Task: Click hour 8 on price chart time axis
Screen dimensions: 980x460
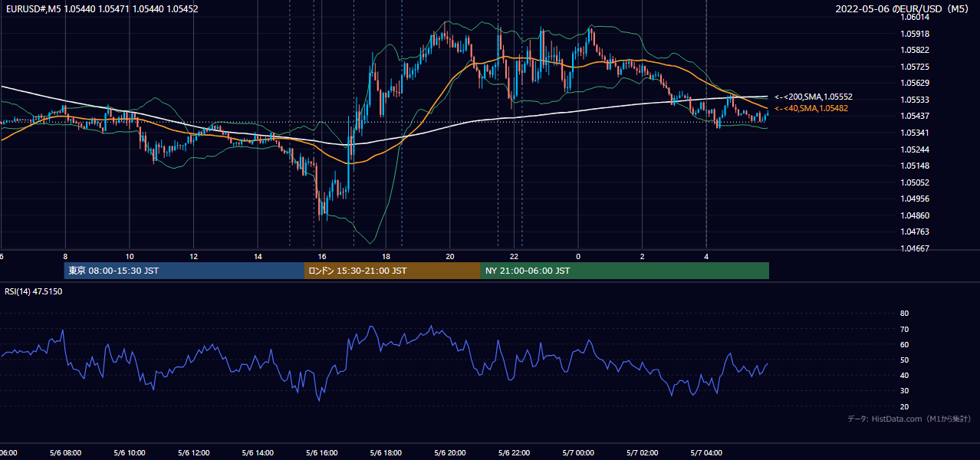Action: 65,256
